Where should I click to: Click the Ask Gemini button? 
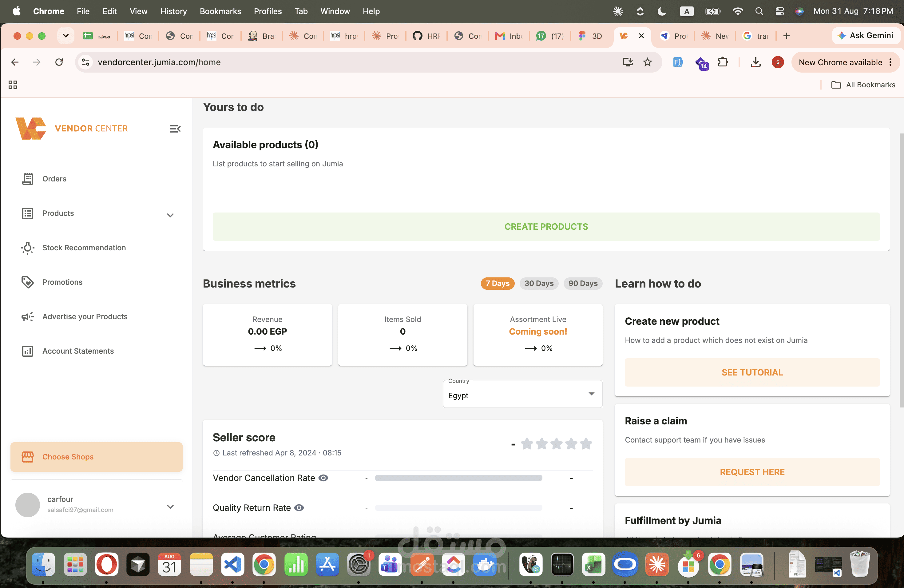866,35
